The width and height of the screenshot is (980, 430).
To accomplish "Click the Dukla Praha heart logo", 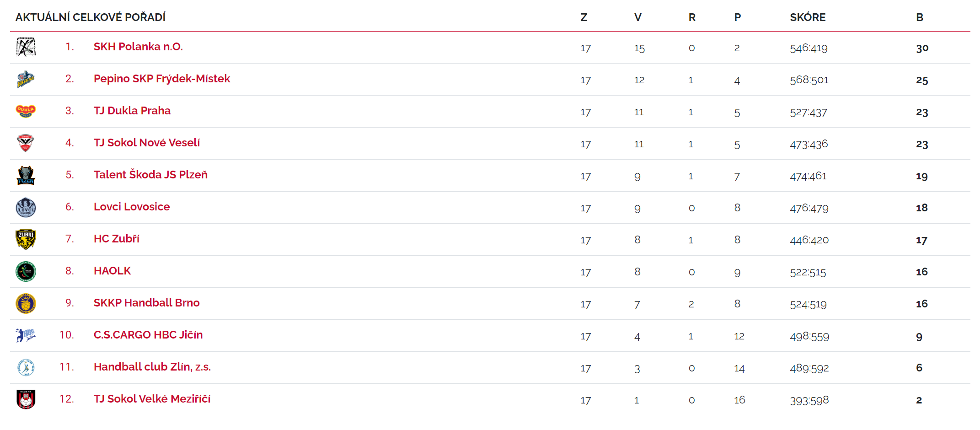I will coord(26,111).
